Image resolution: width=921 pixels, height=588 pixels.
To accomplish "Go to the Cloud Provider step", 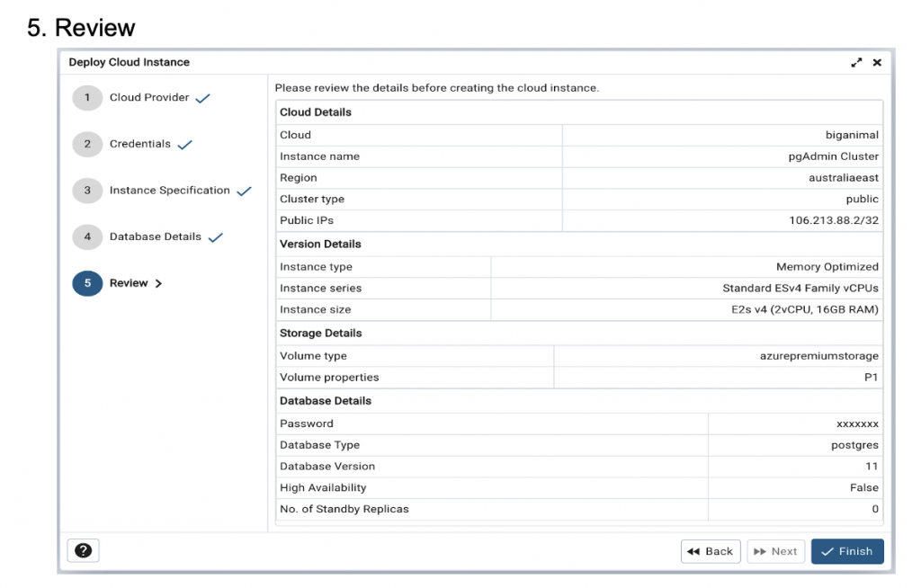I will (149, 98).
